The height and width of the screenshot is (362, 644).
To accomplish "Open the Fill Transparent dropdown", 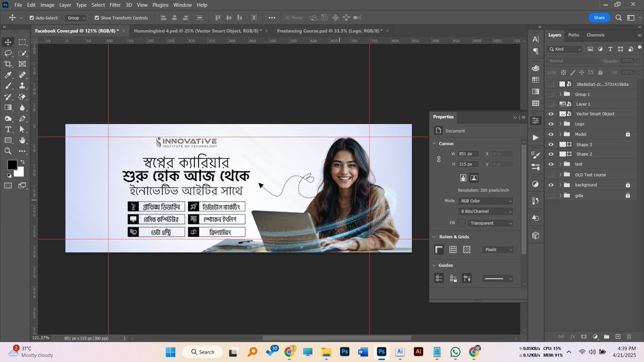I will tap(491, 223).
